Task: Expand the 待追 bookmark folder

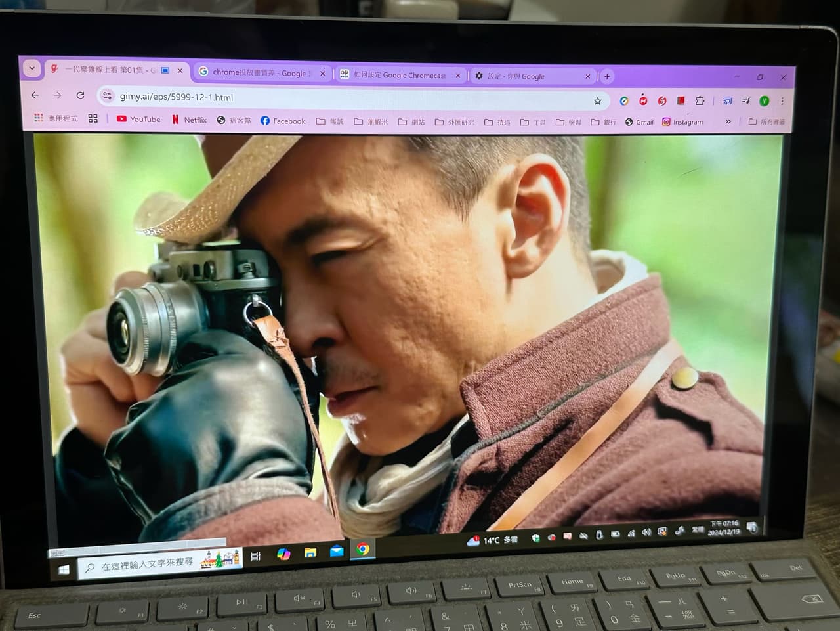Action: pyautogui.click(x=497, y=122)
